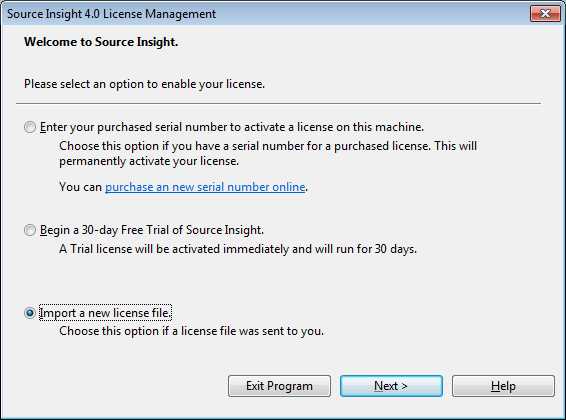The image size is (566, 420).
Task: Open the purchase a new serial number link
Action: [205, 187]
